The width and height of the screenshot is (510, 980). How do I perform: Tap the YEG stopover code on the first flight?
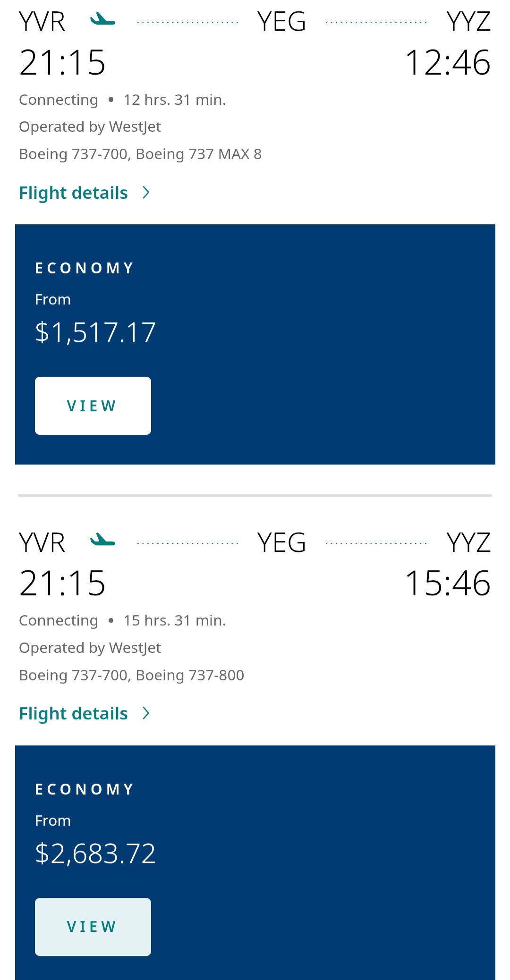pyautogui.click(x=281, y=22)
